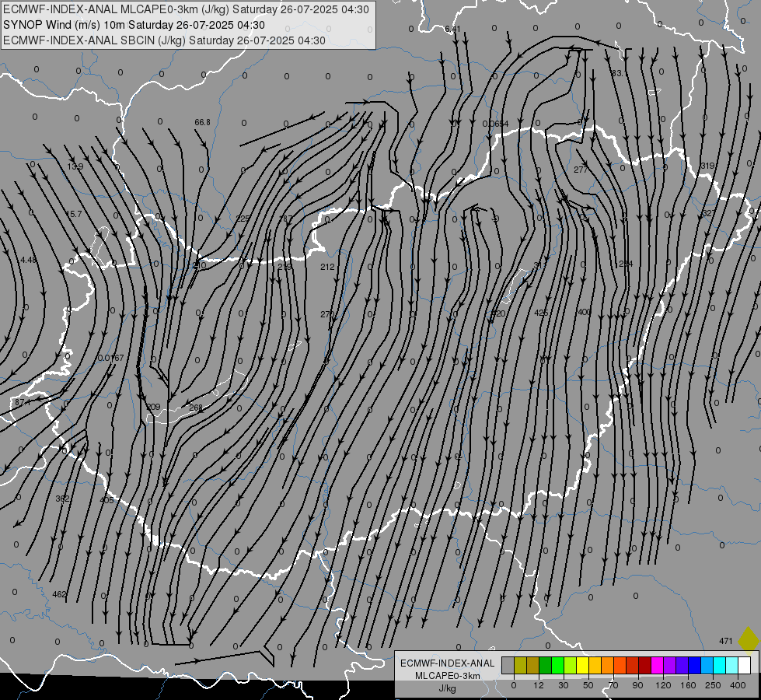Click the map value 425
The image size is (761, 700).
(541, 313)
